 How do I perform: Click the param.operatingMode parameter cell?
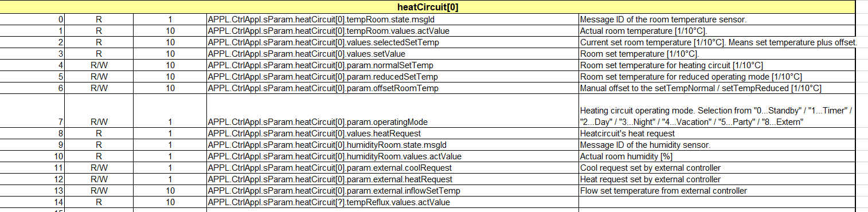tap(393, 111)
